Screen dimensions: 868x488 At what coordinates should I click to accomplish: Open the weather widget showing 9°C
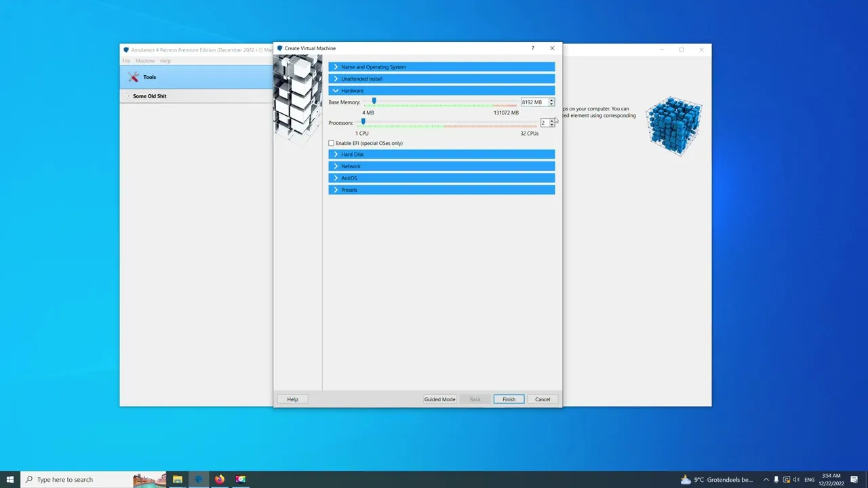pos(717,479)
